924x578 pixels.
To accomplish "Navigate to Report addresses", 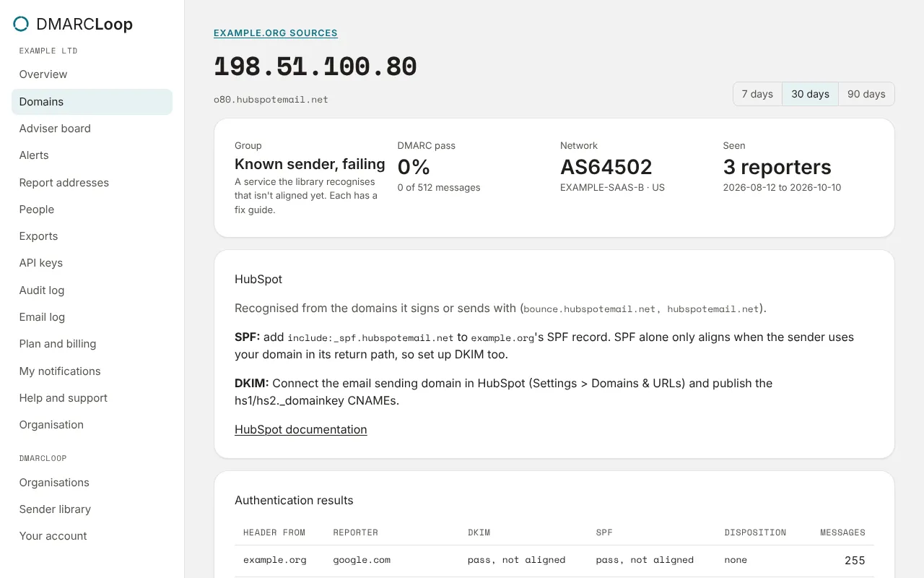I will (92, 183).
